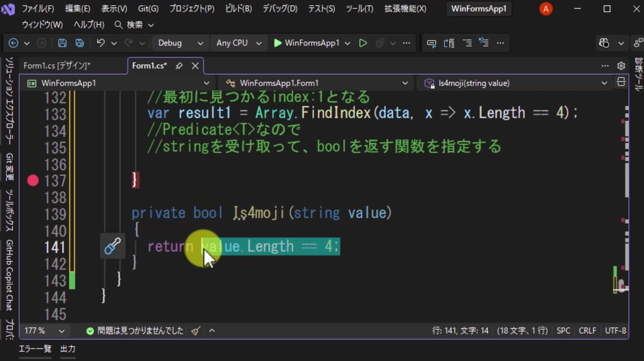
Task: Expand the Is4moji(string value) member dropdown
Action: pos(604,83)
